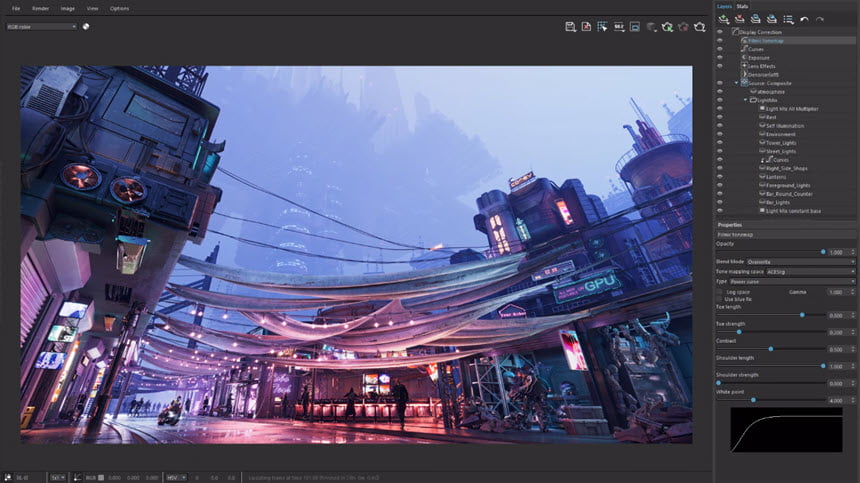Toggle visibility of Lens Effects layer
The height and width of the screenshot is (483, 860).
[x=720, y=66]
